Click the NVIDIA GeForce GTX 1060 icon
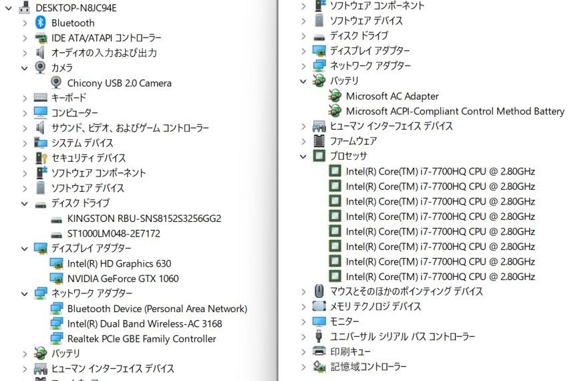The image size is (588, 381). click(56, 278)
